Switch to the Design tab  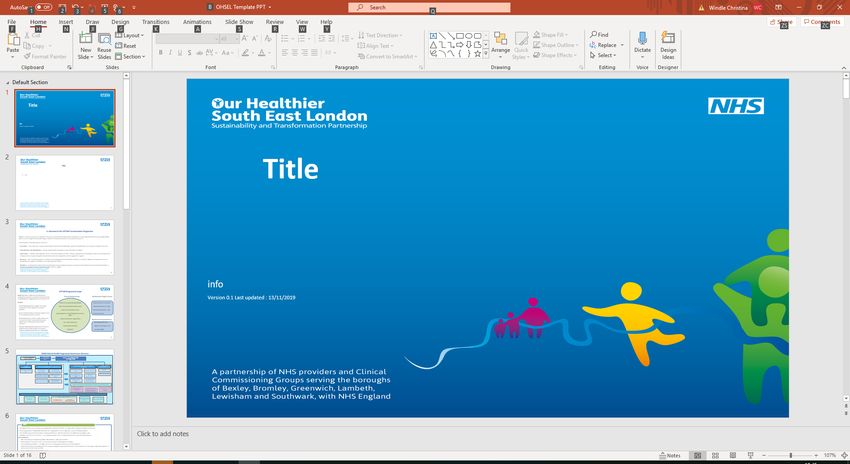click(120, 22)
